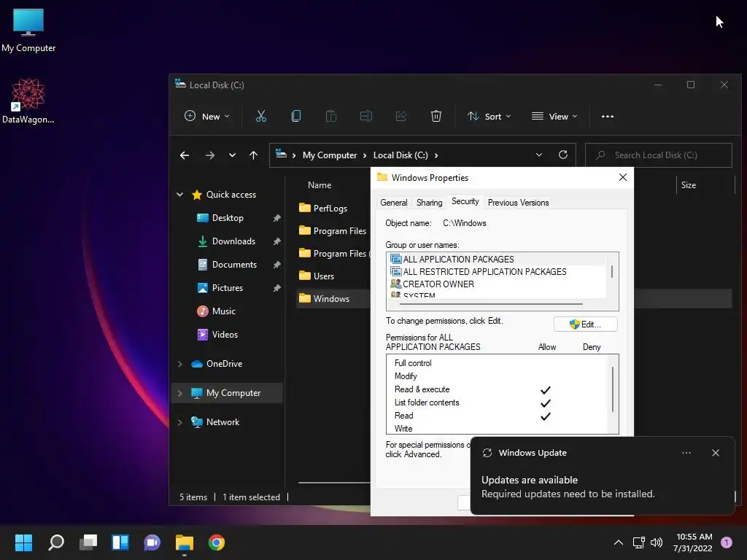Open the Windows Start menu
Image resolution: width=747 pixels, height=560 pixels.
coord(23,542)
